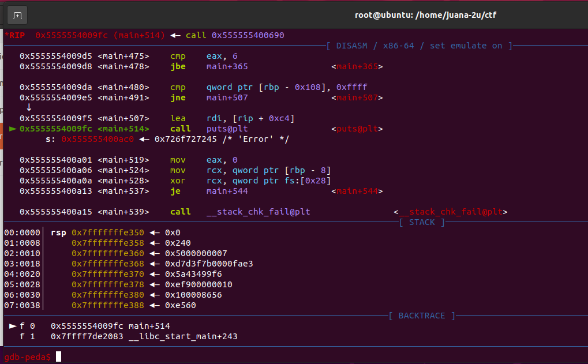
Task: Click the 'Error' string address 0x555555400ac0
Action: (x=98, y=139)
